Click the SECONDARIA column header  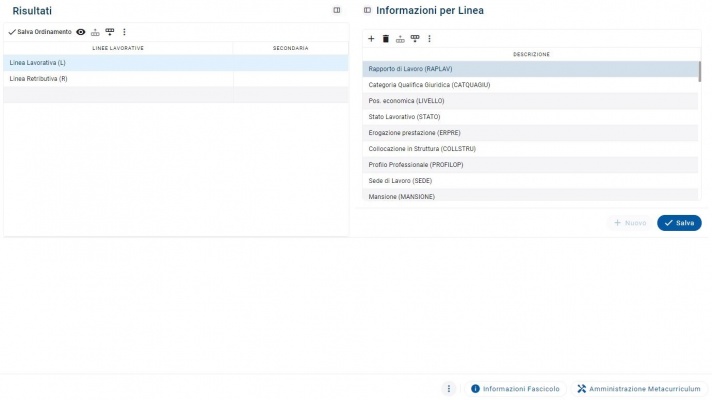[x=291, y=48]
